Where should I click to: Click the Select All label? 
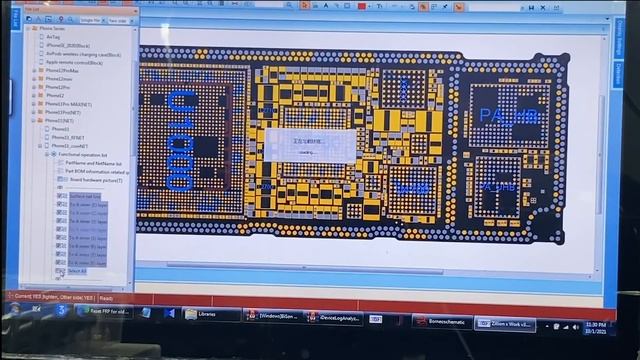77,271
